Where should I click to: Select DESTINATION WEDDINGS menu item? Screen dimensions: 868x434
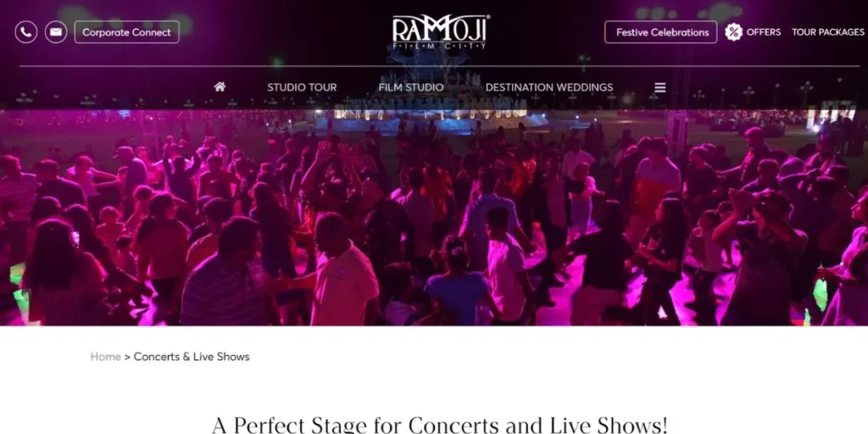[549, 87]
